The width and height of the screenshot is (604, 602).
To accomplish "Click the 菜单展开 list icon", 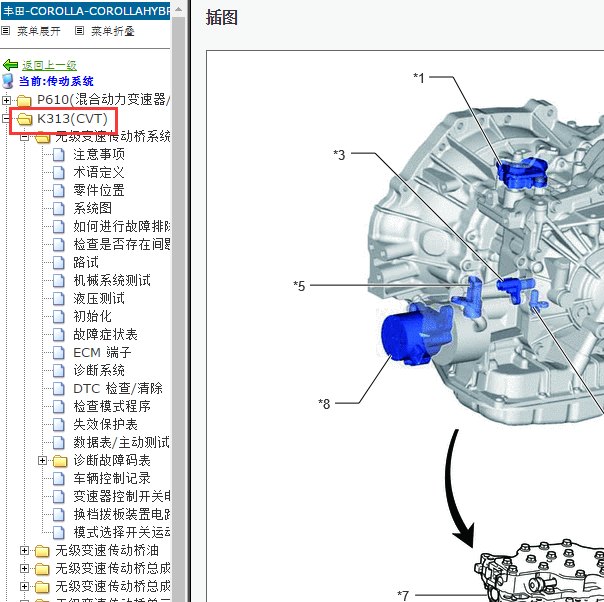I will point(5,30).
